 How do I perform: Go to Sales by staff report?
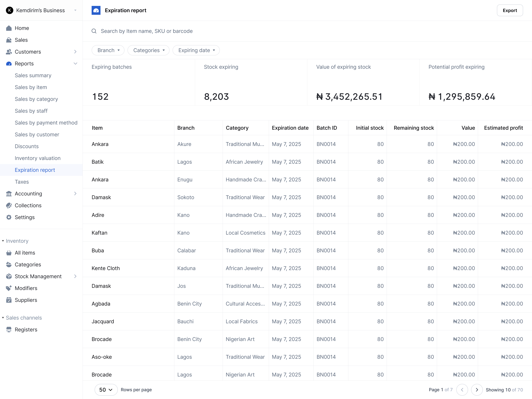coord(31,111)
